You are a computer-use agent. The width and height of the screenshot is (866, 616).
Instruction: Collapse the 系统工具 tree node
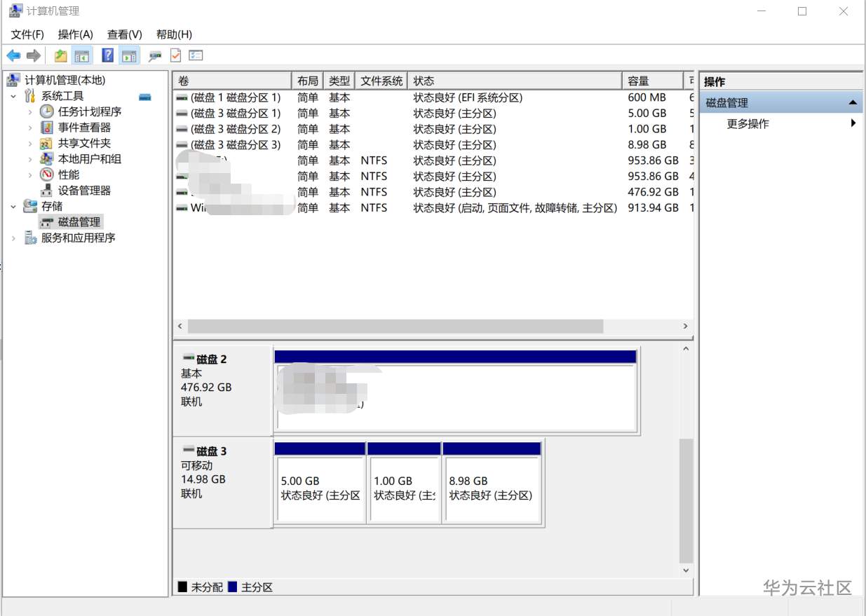[13, 96]
